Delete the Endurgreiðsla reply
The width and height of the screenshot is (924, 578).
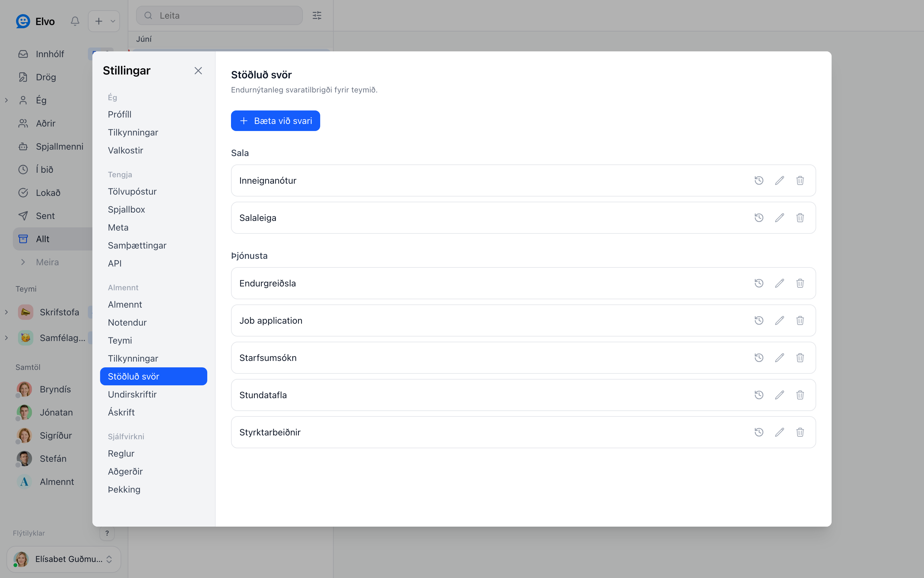coord(800,283)
